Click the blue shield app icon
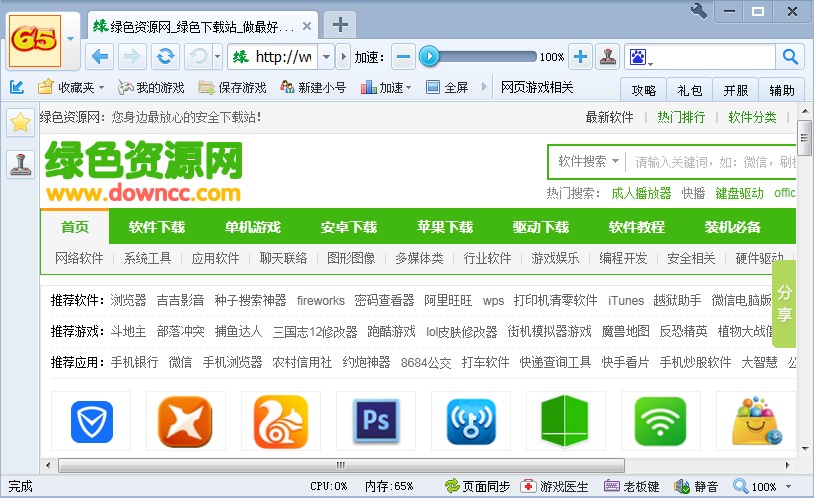The image size is (814, 498). (x=91, y=421)
